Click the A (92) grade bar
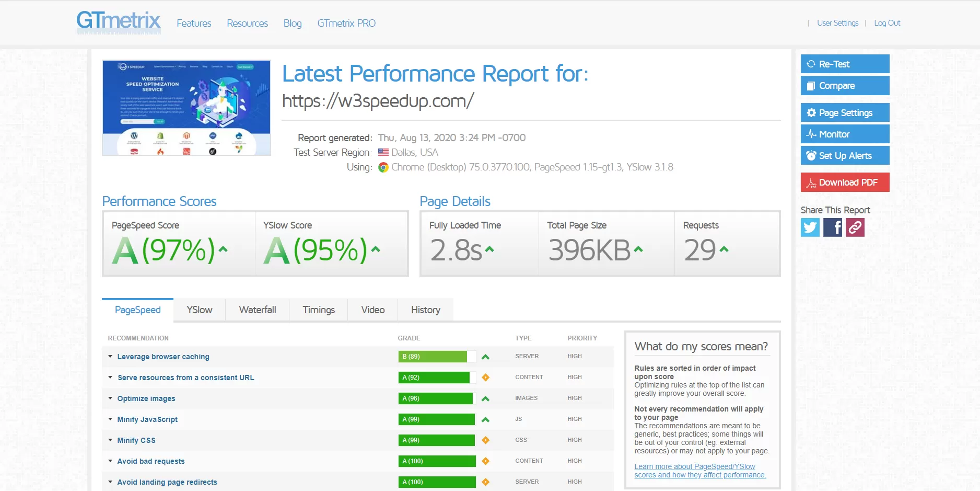The image size is (980, 491). click(437, 378)
